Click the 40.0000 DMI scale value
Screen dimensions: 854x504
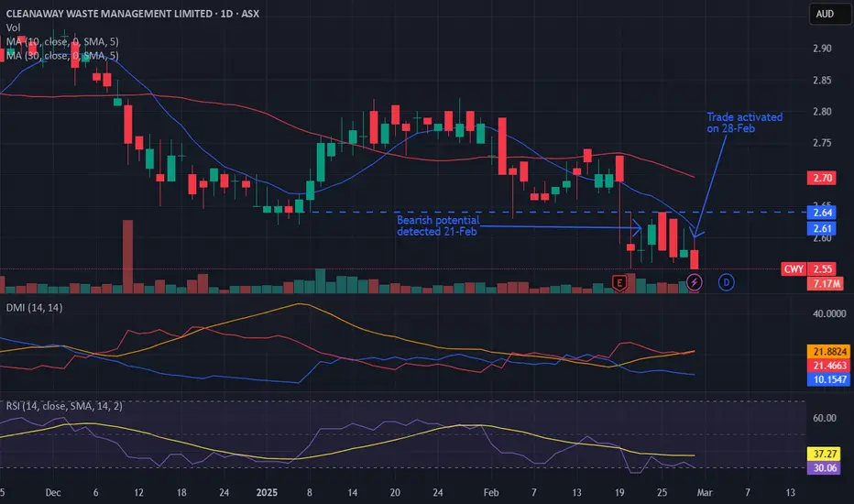point(829,313)
